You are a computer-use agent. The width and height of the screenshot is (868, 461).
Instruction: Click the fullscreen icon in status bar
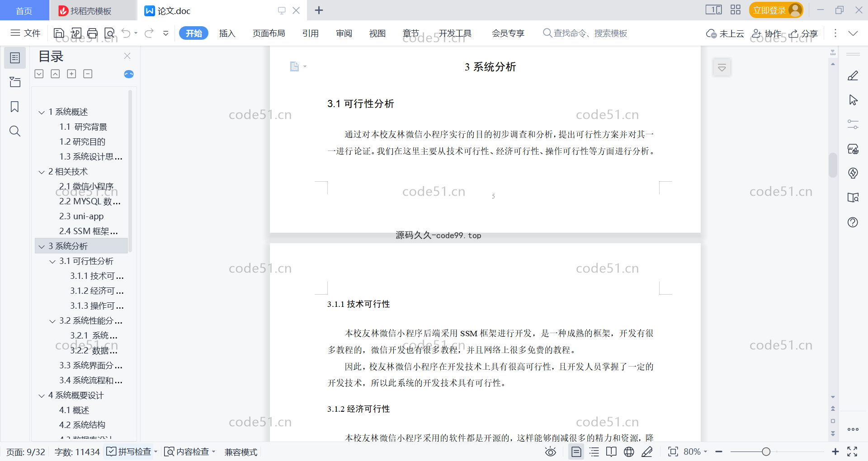(x=852, y=452)
